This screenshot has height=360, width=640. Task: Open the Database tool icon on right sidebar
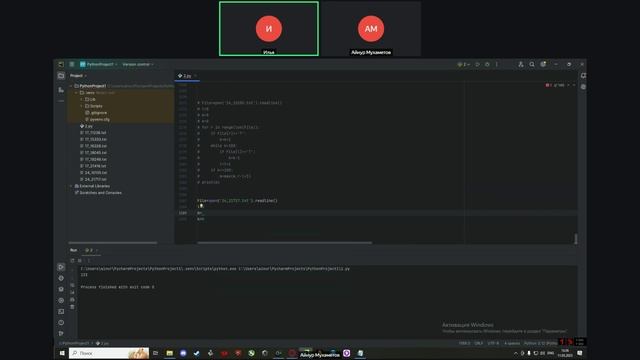point(583,87)
